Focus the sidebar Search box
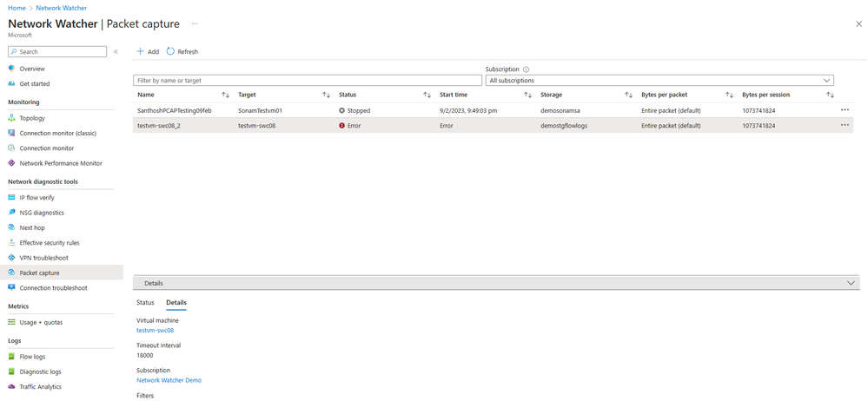The width and height of the screenshot is (868, 401). (x=57, y=51)
